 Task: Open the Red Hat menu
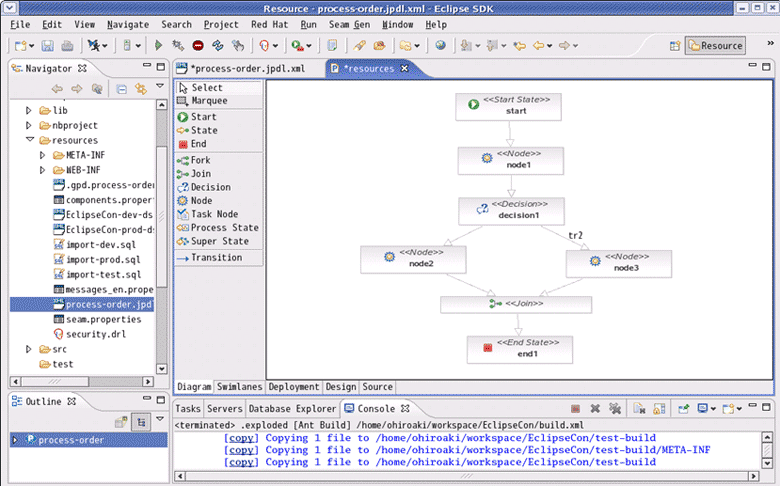[x=269, y=24]
